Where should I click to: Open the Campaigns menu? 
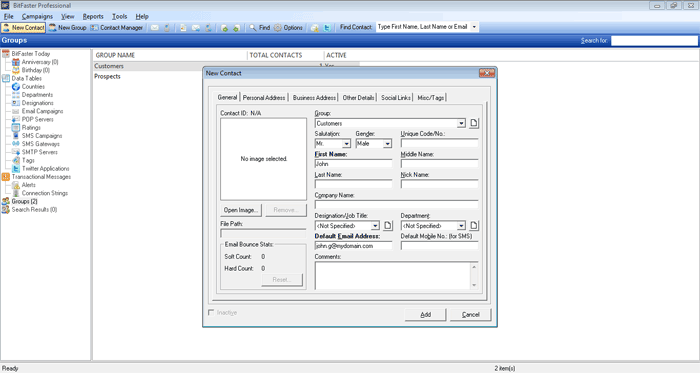37,17
